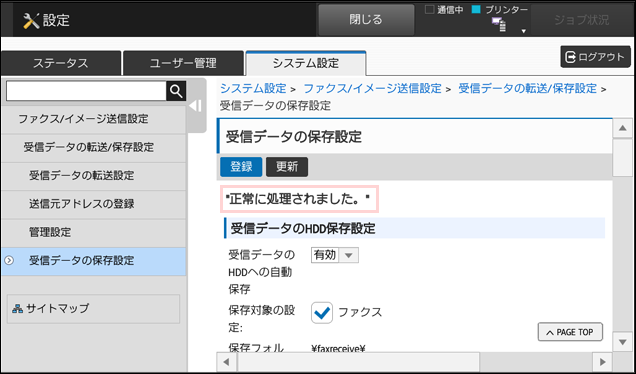Toggle the ファクス checkbox
The width and height of the screenshot is (636, 374).
[x=322, y=313]
